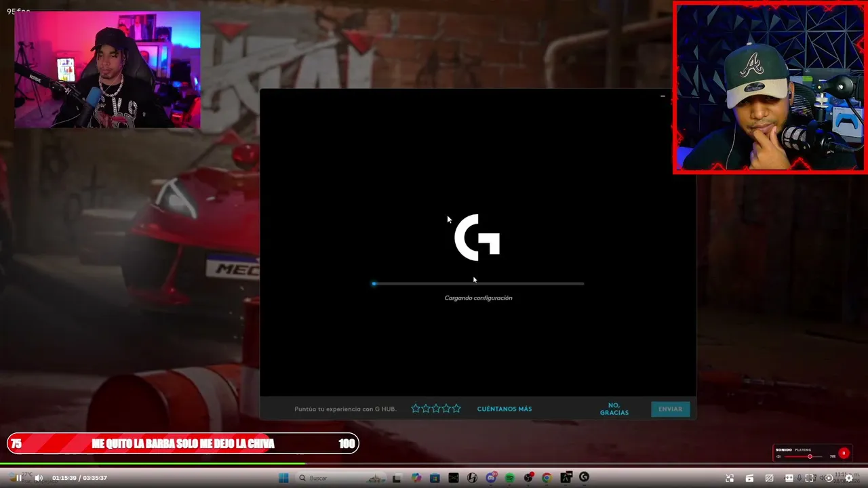Screen dimensions: 868x488
Task: Click the green video progress bar
Action: 153,464
